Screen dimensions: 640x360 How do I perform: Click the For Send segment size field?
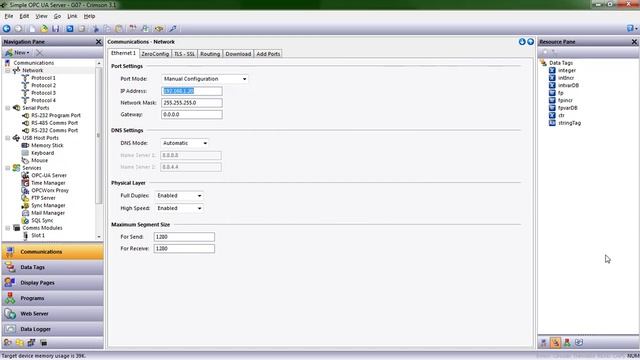[184, 237]
